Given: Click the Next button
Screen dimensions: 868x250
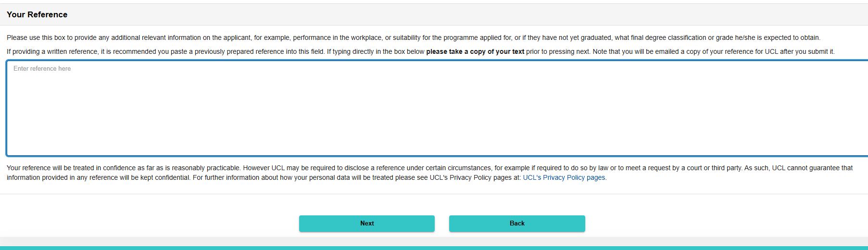Looking at the screenshot, I should [x=366, y=224].
